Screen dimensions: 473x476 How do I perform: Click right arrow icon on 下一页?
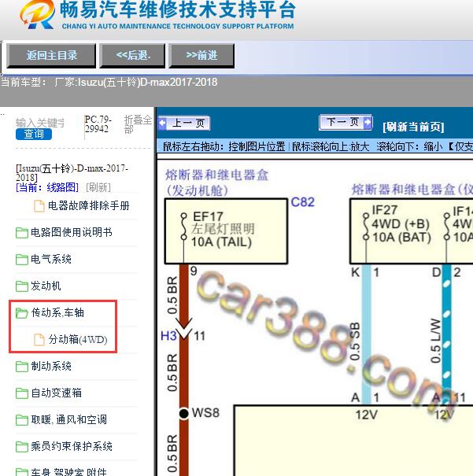pos(368,122)
